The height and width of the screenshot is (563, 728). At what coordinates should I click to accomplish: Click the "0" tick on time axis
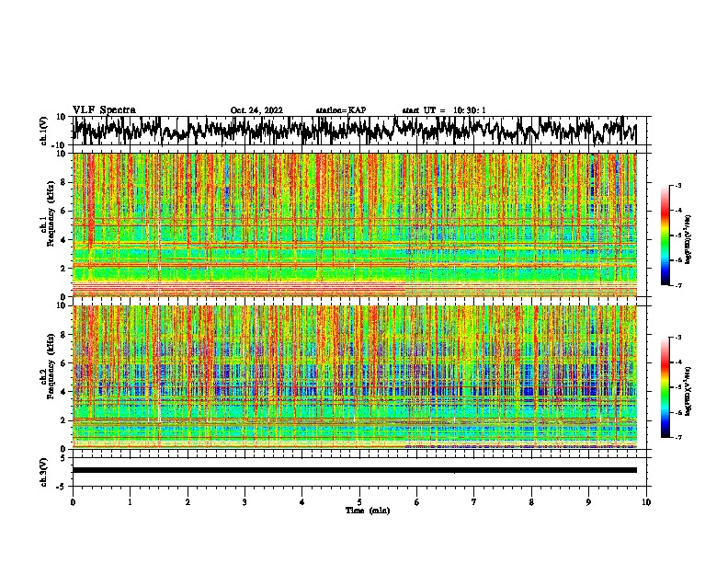tap(73, 502)
